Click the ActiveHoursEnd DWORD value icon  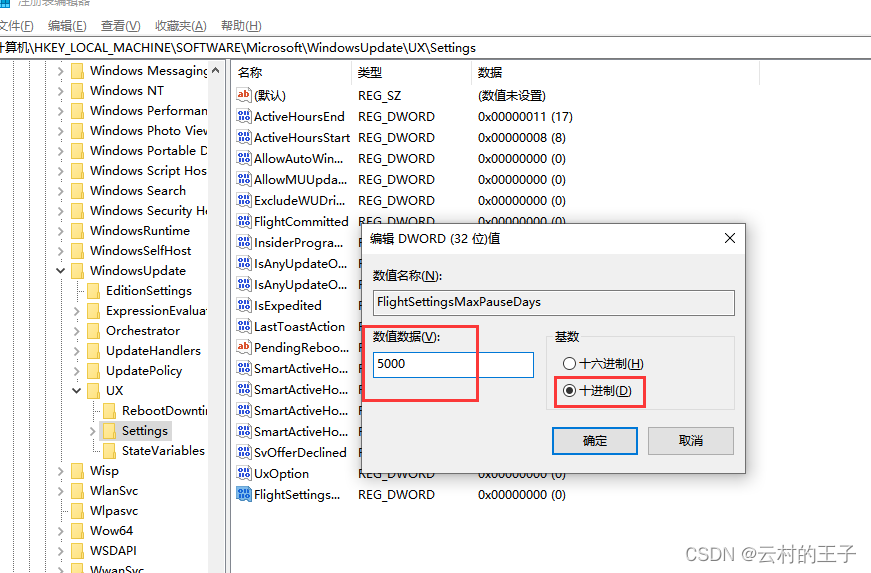[x=244, y=116]
